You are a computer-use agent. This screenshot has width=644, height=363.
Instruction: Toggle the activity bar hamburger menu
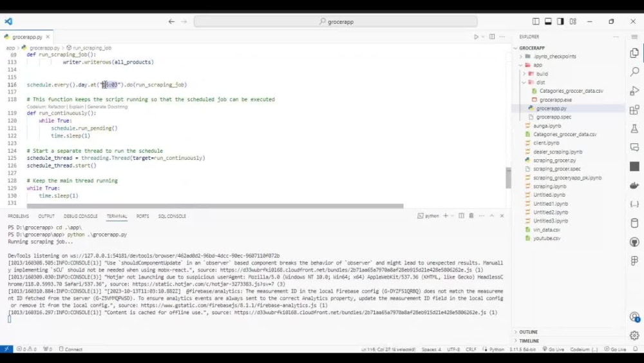tap(634, 37)
